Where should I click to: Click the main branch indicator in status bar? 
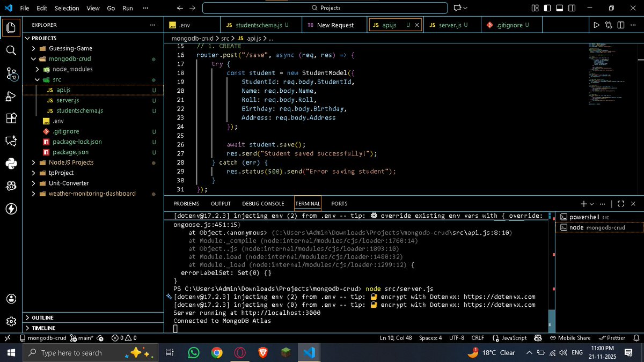pyautogui.click(x=83, y=338)
